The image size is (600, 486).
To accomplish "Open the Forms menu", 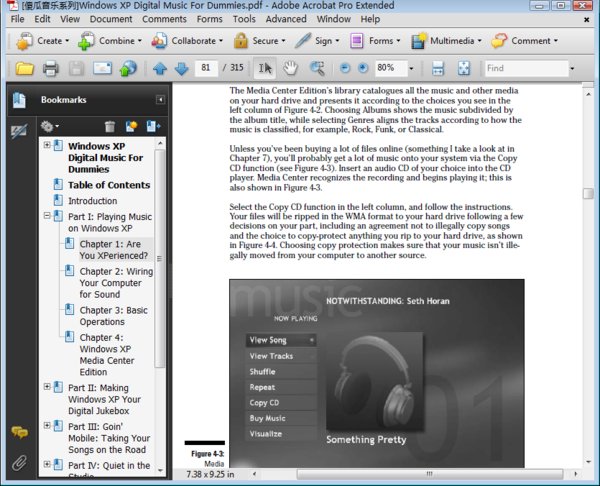I will pos(210,19).
